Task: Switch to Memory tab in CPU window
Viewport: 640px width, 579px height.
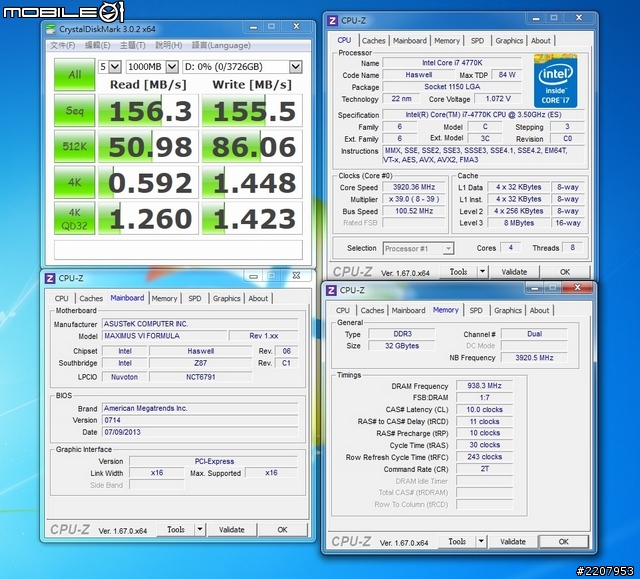Action: tap(447, 41)
